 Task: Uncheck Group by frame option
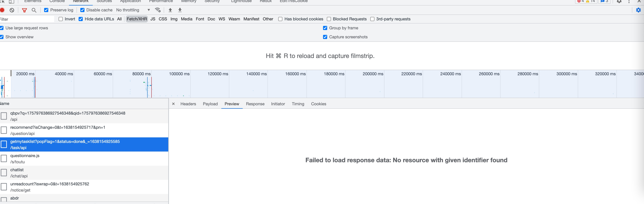coord(325,28)
